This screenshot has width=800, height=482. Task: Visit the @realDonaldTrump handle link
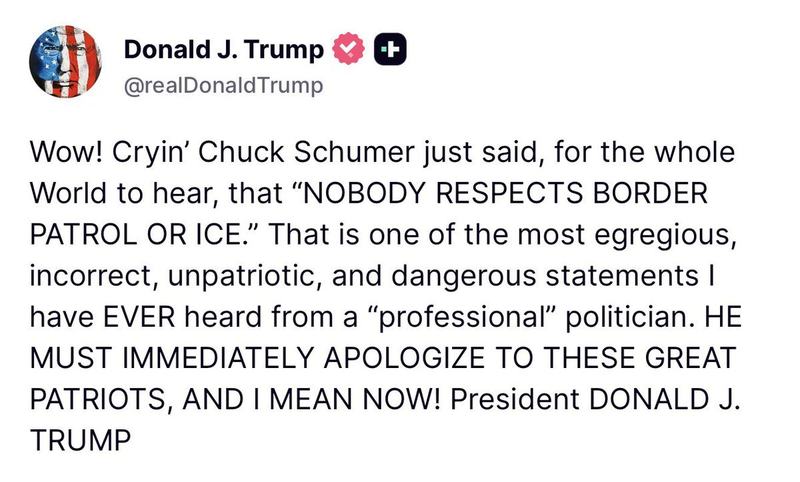tap(223, 86)
